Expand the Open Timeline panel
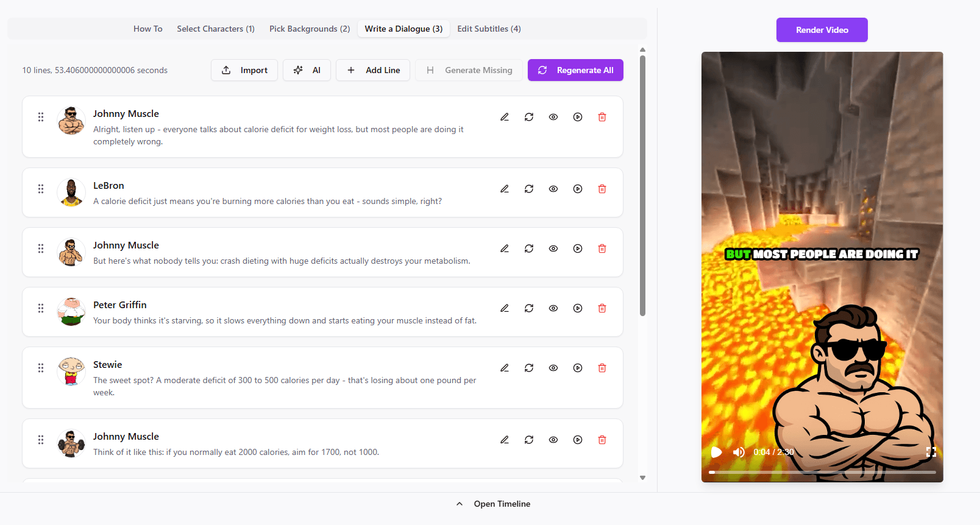980x525 pixels. [494, 504]
